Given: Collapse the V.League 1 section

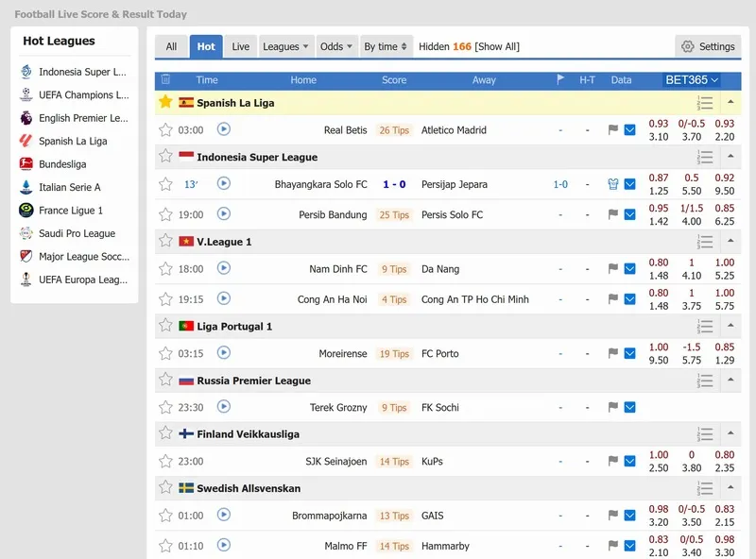Looking at the screenshot, I should (x=730, y=242).
